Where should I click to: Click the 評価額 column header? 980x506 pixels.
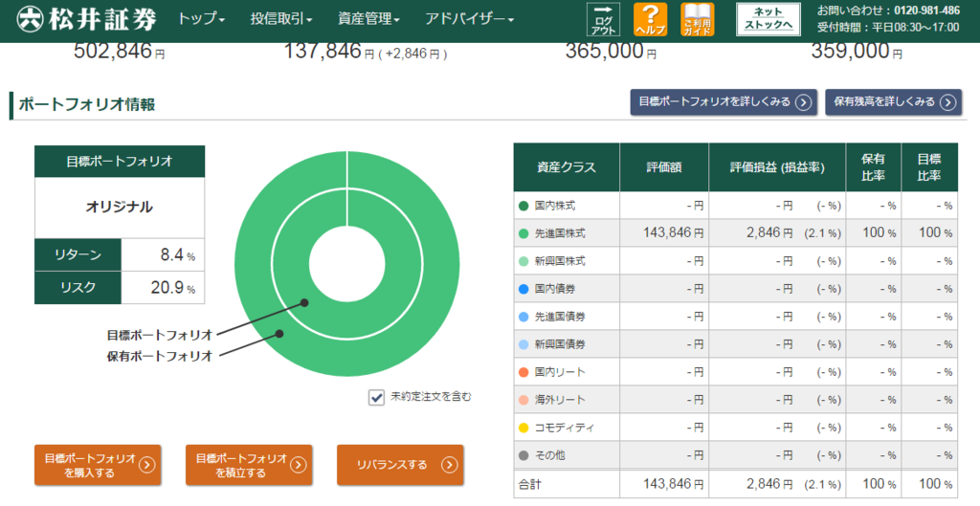tap(664, 167)
